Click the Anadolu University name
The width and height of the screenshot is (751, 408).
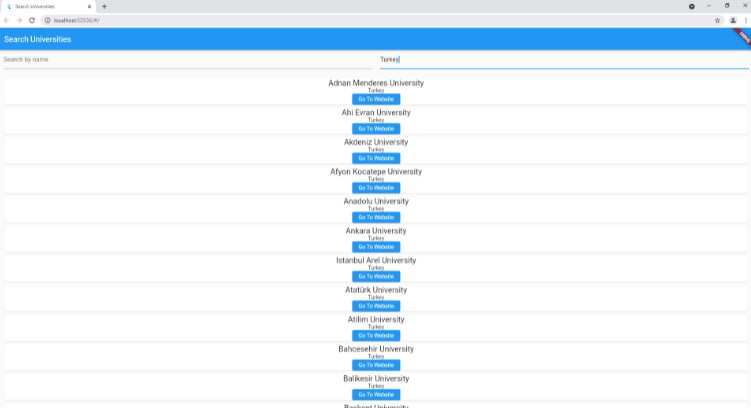tap(376, 201)
